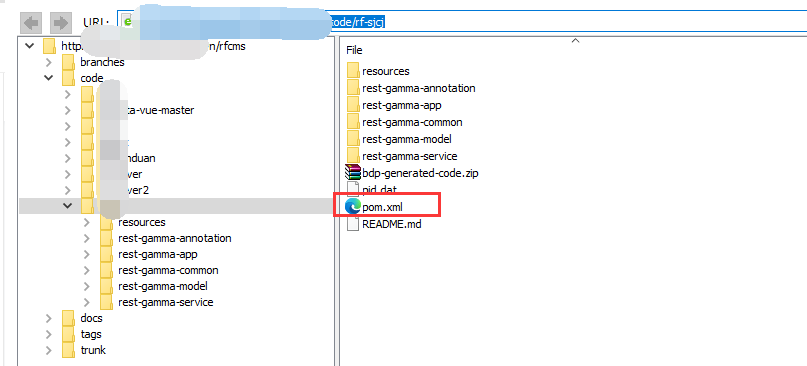This screenshot has width=807, height=366.
Task: Open the resources folder icon in file list
Action: tap(353, 71)
